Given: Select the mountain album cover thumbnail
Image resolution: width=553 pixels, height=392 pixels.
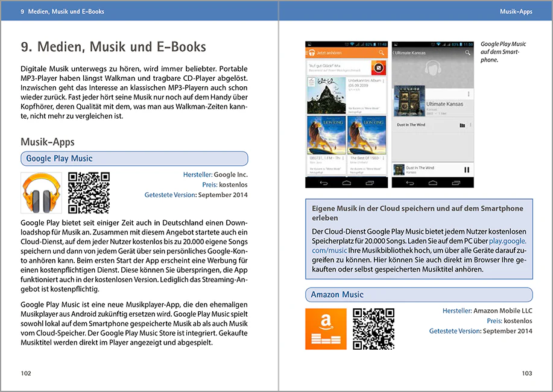Looking at the screenshot, I should pos(326,95).
